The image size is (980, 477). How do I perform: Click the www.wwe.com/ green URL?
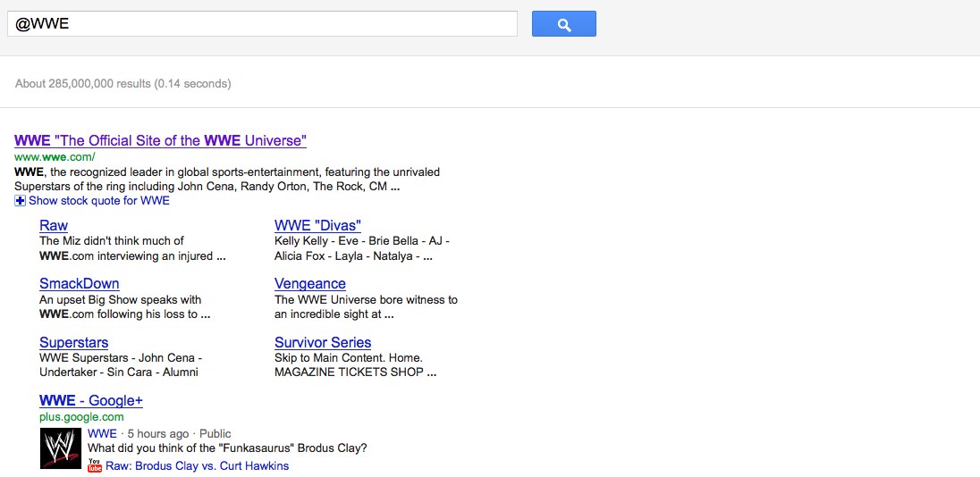[55, 156]
